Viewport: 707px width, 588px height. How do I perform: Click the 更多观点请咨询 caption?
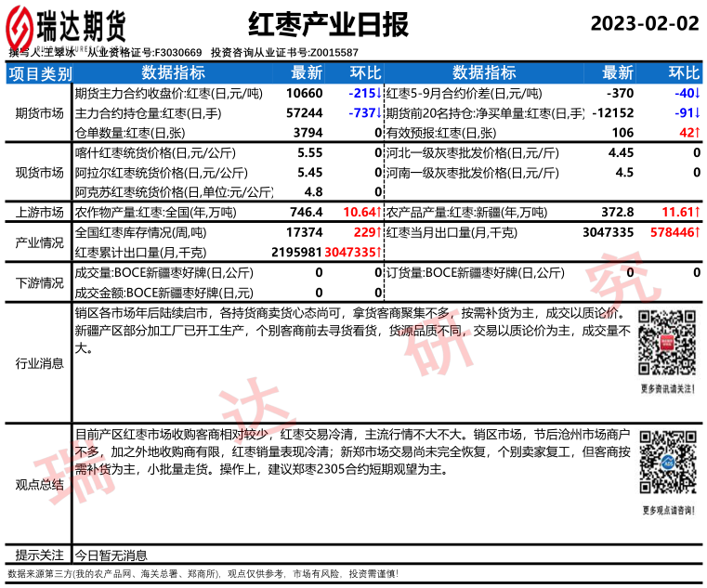[667, 509]
